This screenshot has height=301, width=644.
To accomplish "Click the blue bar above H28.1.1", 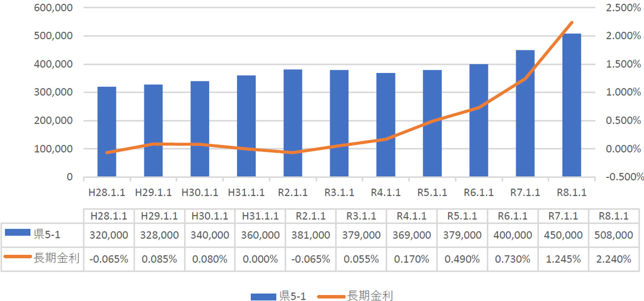I will (x=106, y=132).
